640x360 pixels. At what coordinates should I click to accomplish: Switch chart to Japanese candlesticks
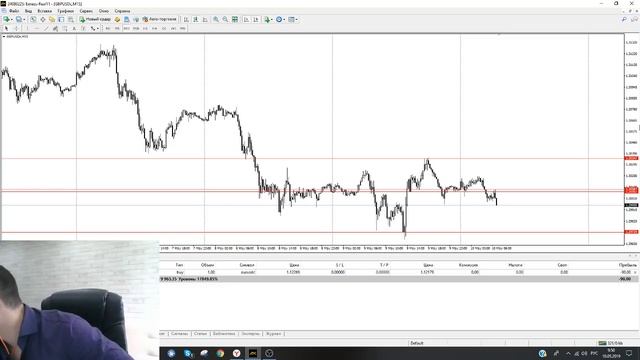click(x=196, y=19)
